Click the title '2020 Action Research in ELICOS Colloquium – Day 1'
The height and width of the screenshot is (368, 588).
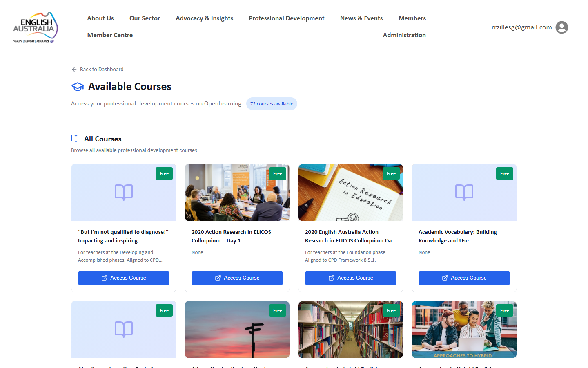point(231,236)
